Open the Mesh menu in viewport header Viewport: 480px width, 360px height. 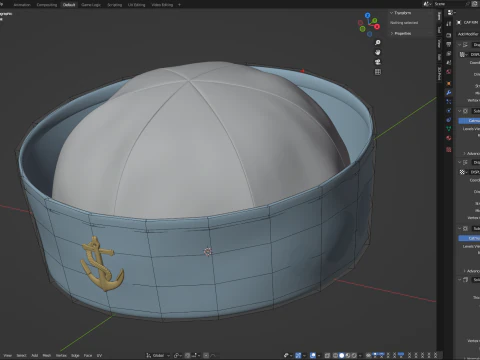(47, 355)
